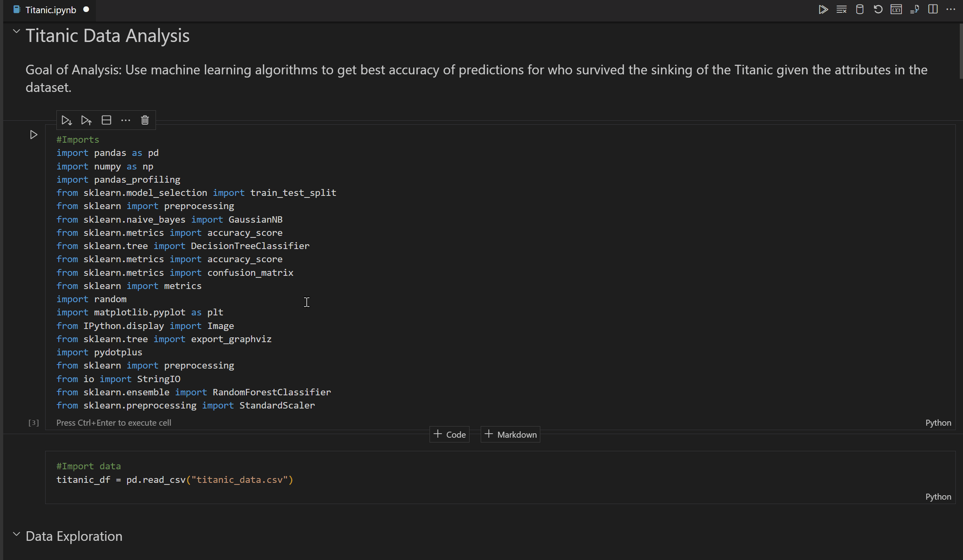Delete the imports cell
Image resolution: width=963 pixels, height=560 pixels.
click(144, 120)
